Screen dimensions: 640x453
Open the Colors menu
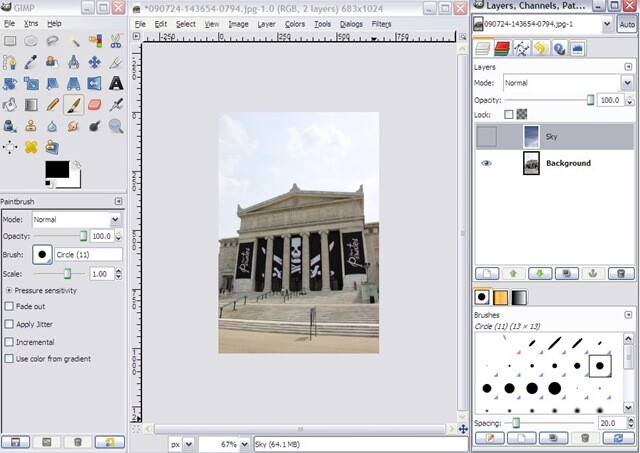tap(295, 24)
